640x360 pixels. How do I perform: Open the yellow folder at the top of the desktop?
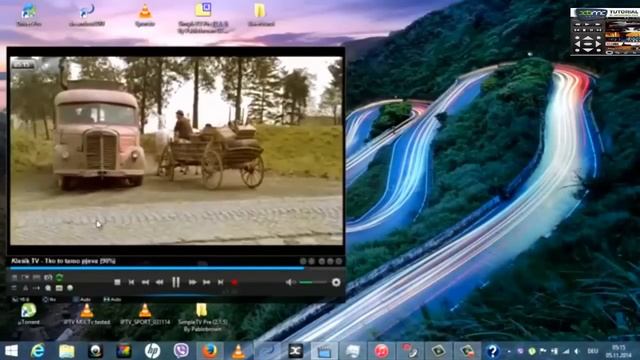coord(260,15)
